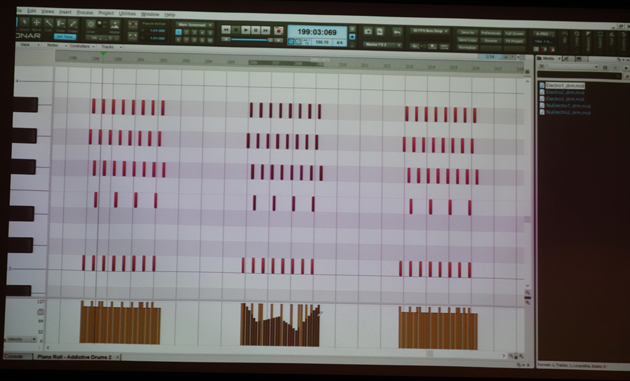Click the loop arrows icon below punch

(x=133, y=37)
